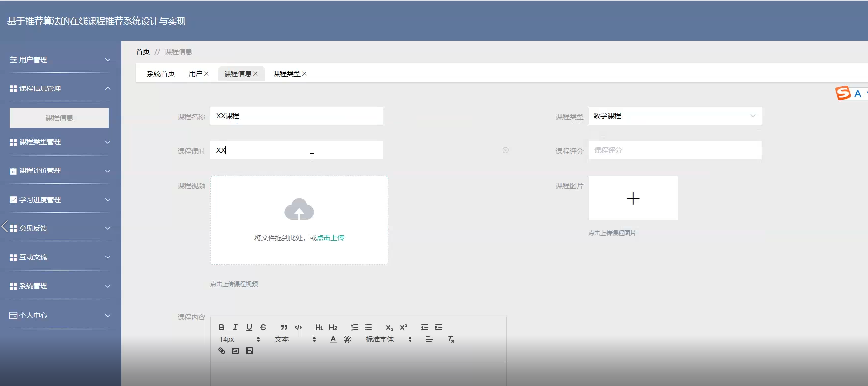Open the 标准字体 font family dropdown

[389, 339]
